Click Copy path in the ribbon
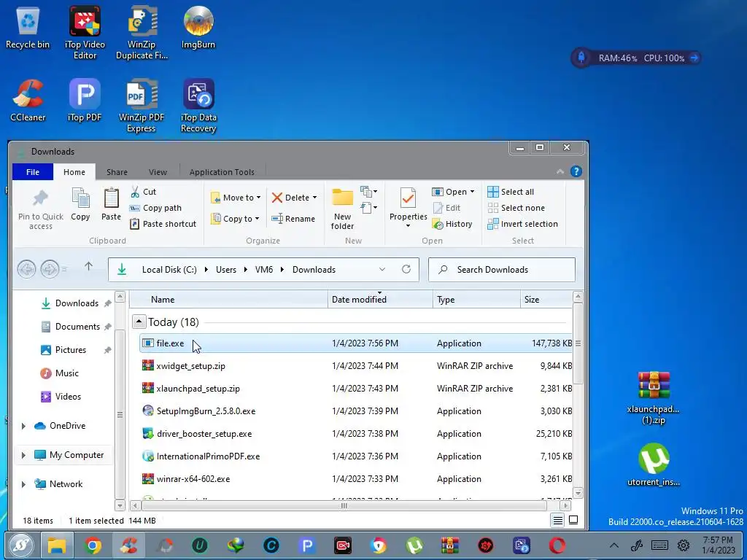The width and height of the screenshot is (747, 560). point(155,208)
